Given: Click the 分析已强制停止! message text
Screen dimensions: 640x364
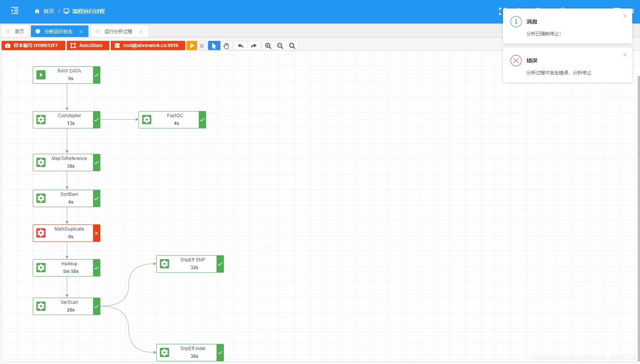Looking at the screenshot, I should [543, 34].
